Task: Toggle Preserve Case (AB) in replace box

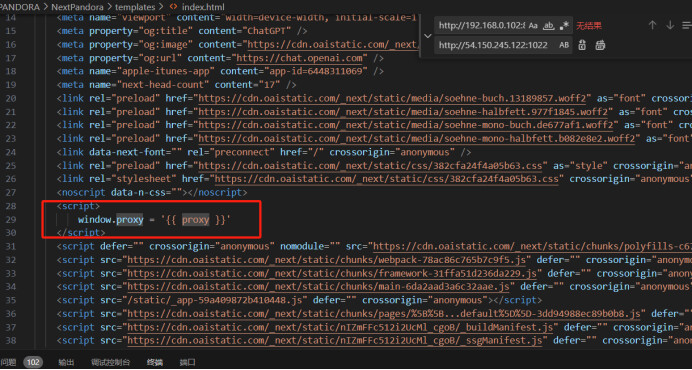Action: pyautogui.click(x=564, y=45)
